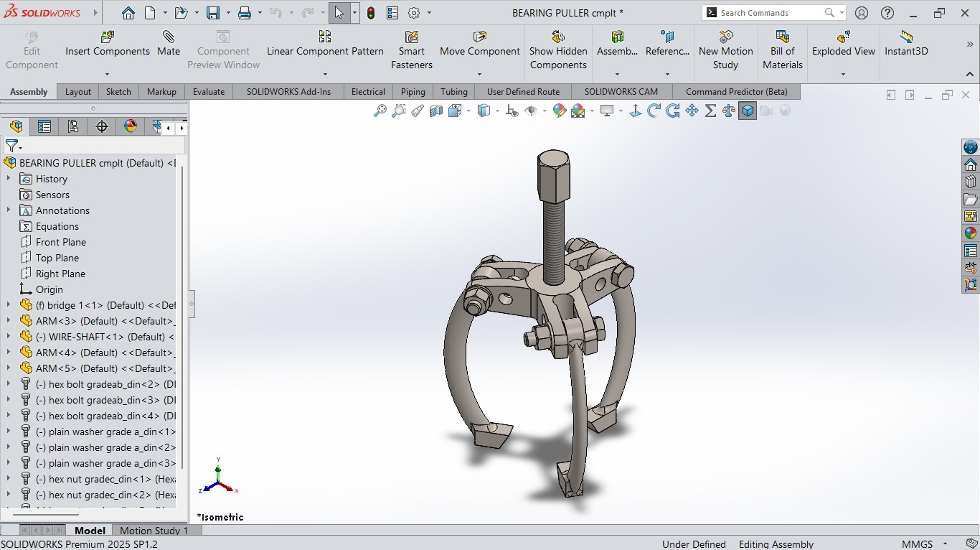Viewport: 980px width, 550px height.
Task: Open the Motion Study 1 tab
Action: coord(154,531)
